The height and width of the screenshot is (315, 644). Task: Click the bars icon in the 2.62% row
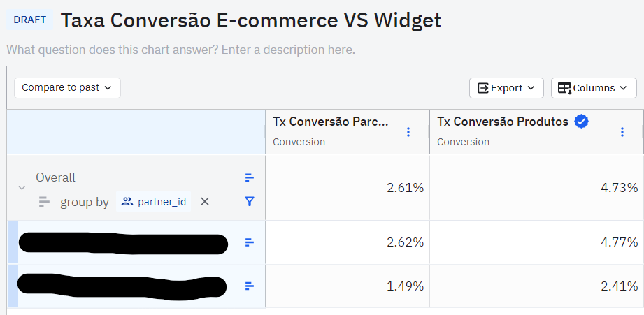click(250, 242)
